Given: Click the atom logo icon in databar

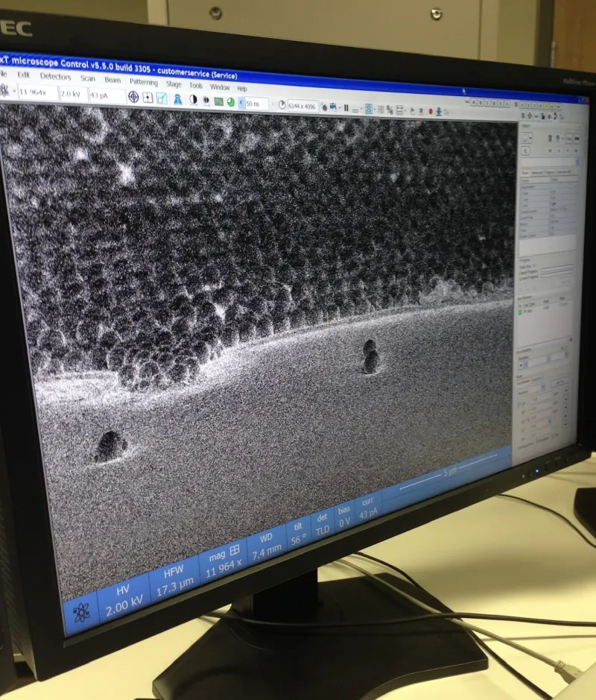Looking at the screenshot, I should (x=81, y=612).
